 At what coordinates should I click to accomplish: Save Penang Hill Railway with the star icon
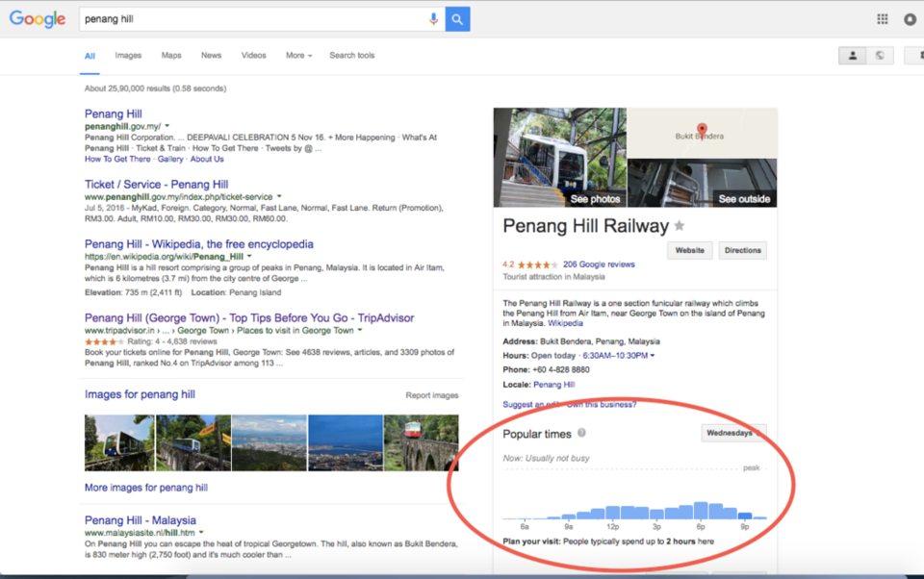(x=680, y=226)
